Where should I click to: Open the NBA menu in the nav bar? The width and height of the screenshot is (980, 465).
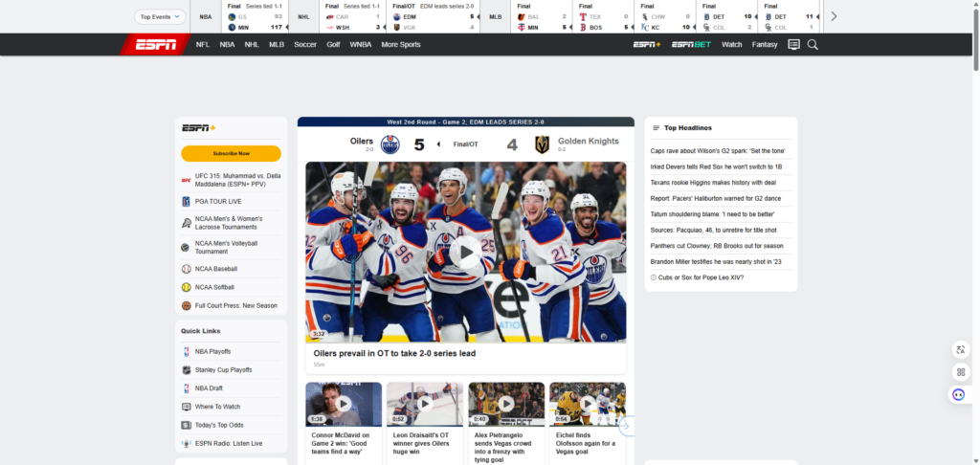(227, 44)
